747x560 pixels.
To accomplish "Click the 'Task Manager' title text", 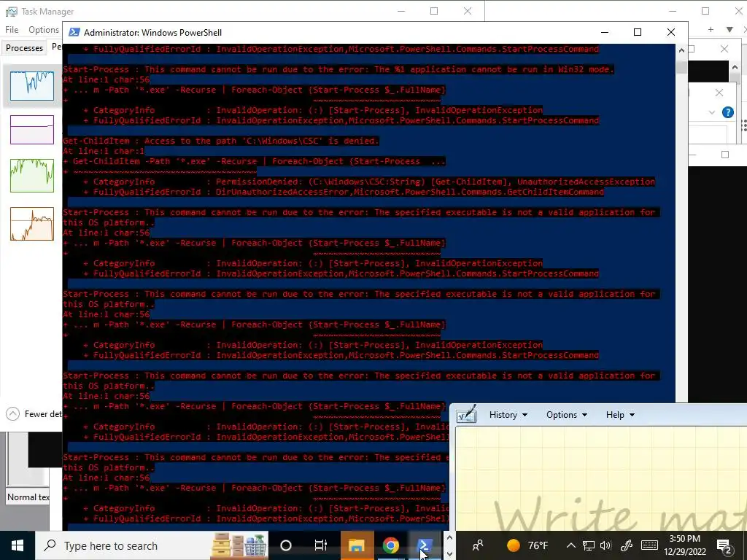I will point(47,12).
